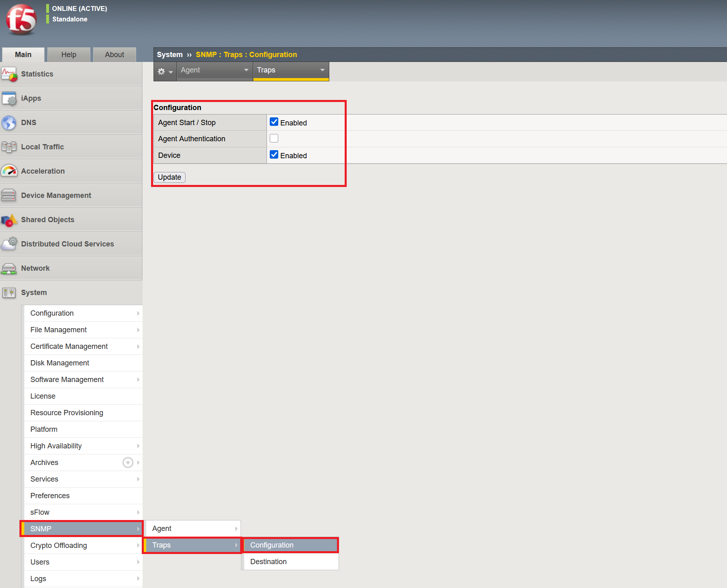Open the License menu item

[x=83, y=396]
